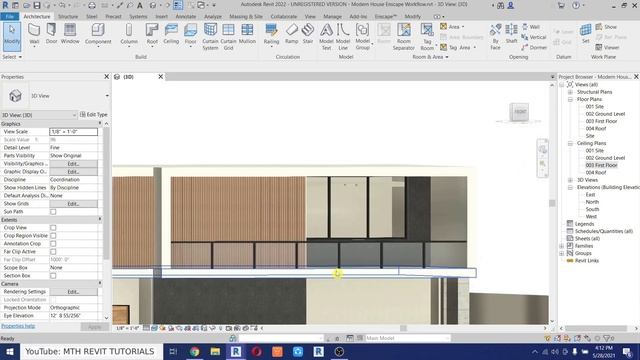Screen dimensions: 640x360
Task: Switch to the Structure ribbon tab
Action: point(68,17)
